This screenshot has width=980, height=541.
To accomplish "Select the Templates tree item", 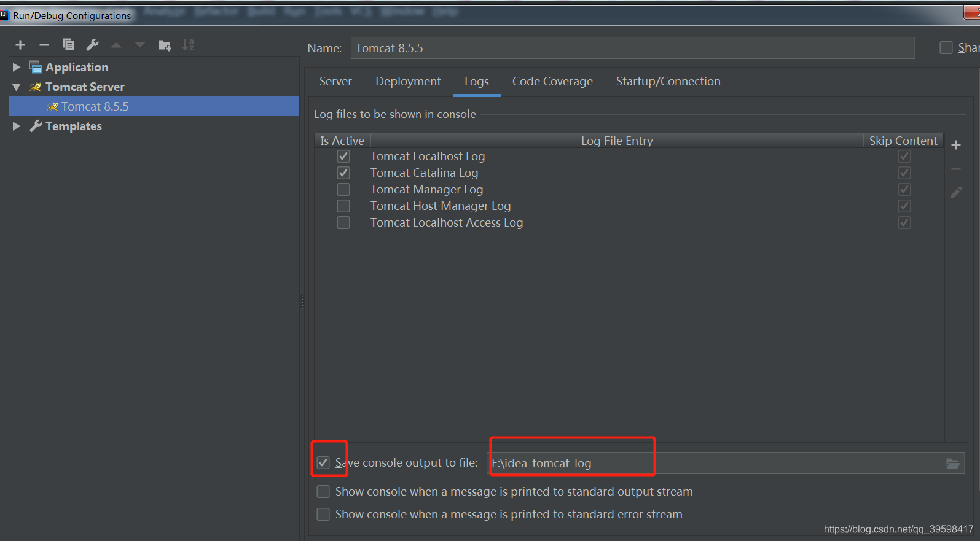I will (x=74, y=126).
